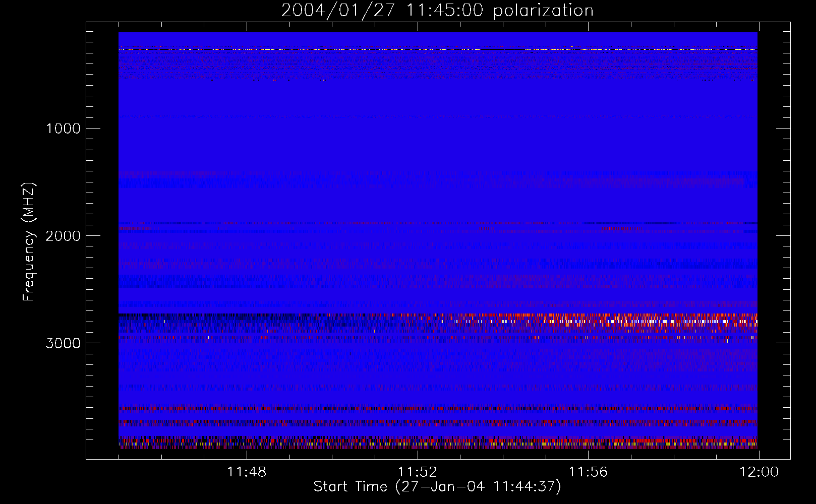Image resolution: width=816 pixels, height=504 pixels.
Task: Click the thin yellow line at top of spectrogram
Action: click(x=438, y=49)
